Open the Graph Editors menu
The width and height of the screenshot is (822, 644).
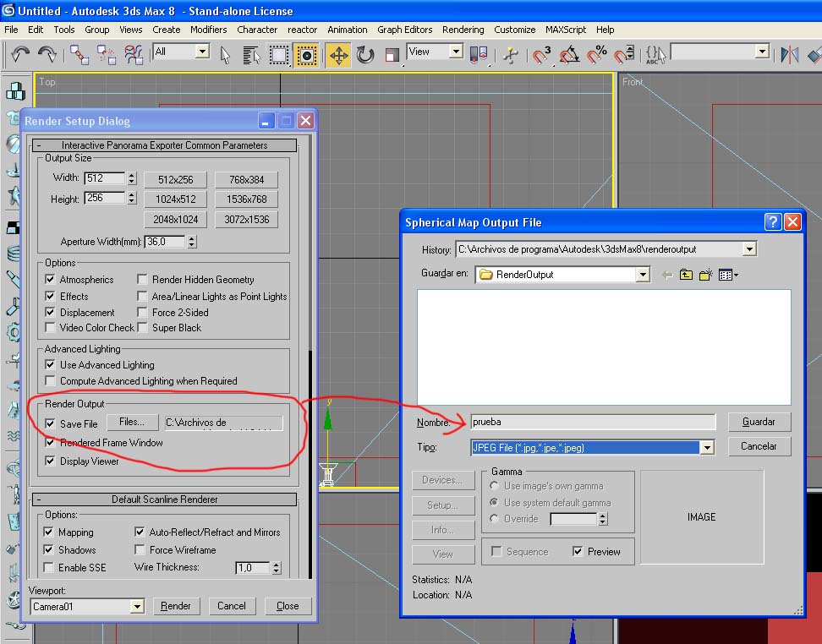click(405, 30)
